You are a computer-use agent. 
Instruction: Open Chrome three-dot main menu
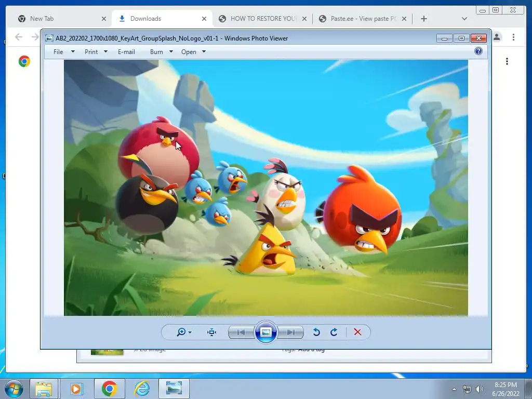[513, 37]
